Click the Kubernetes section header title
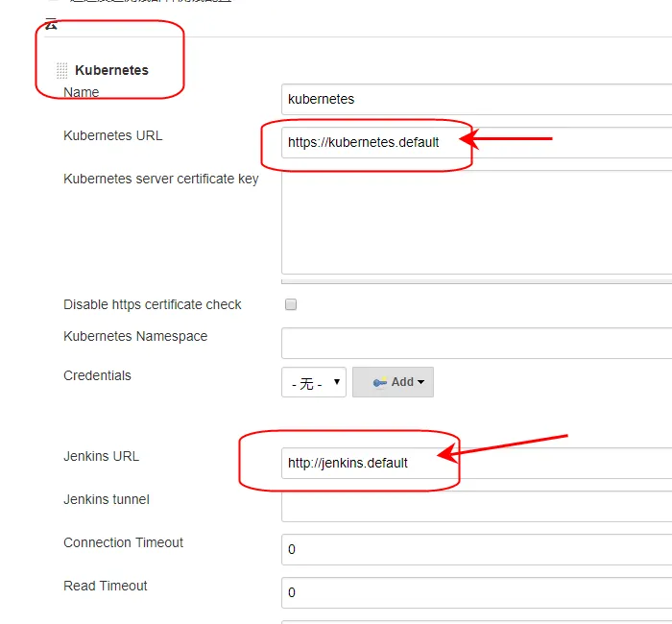Image resolution: width=672 pixels, height=624 pixels. click(111, 70)
